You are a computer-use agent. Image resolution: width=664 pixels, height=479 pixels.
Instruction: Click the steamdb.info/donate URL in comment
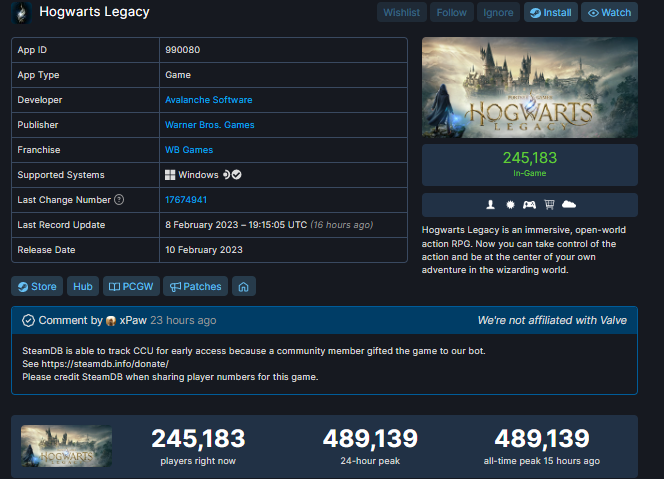(105, 364)
